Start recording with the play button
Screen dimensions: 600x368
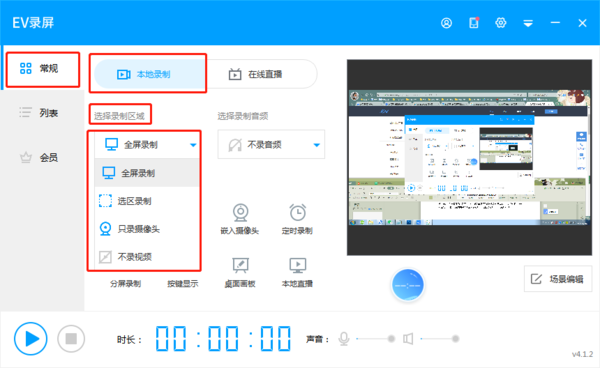(31, 339)
